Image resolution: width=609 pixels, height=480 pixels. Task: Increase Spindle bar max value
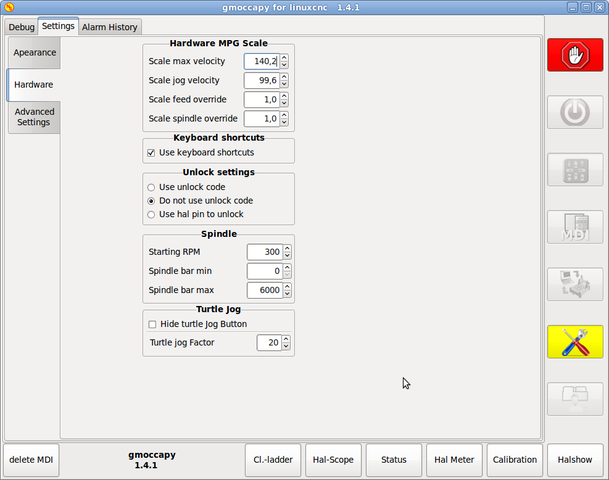point(287,286)
